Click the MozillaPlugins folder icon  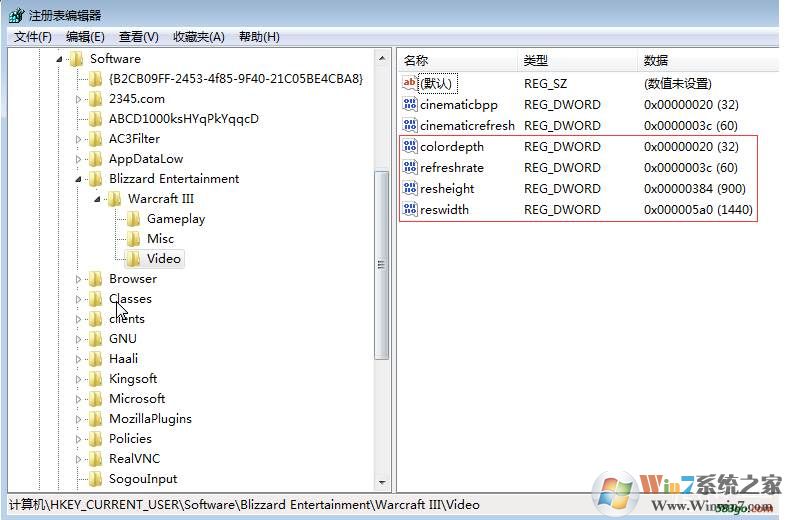tap(95, 418)
